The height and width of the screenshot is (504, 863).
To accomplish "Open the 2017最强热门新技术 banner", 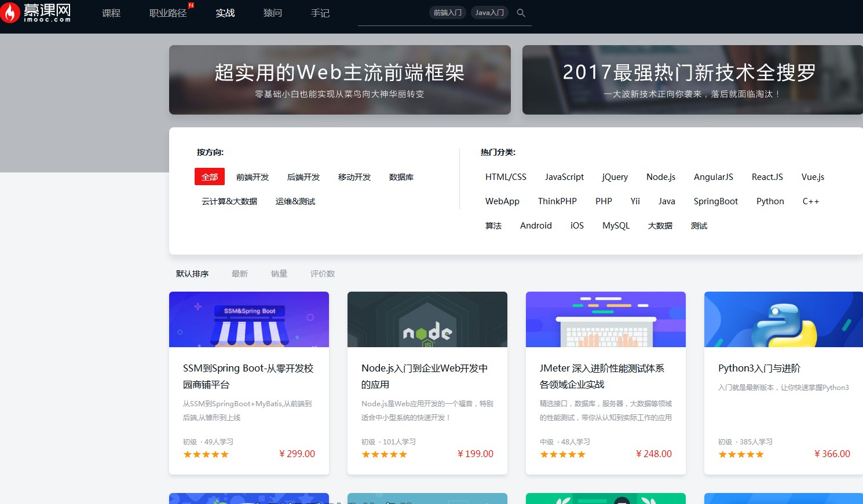I will [x=689, y=79].
